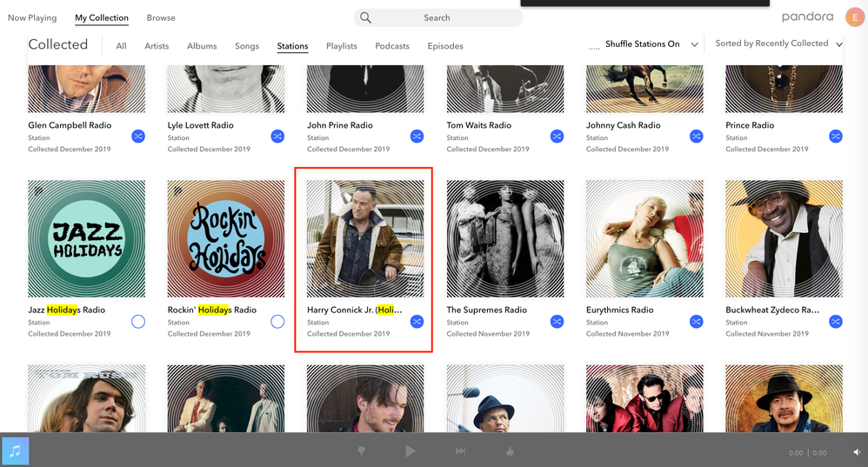The height and width of the screenshot is (467, 868).
Task: Enable shuffle for Jazz Holidays Radio
Action: click(137, 322)
